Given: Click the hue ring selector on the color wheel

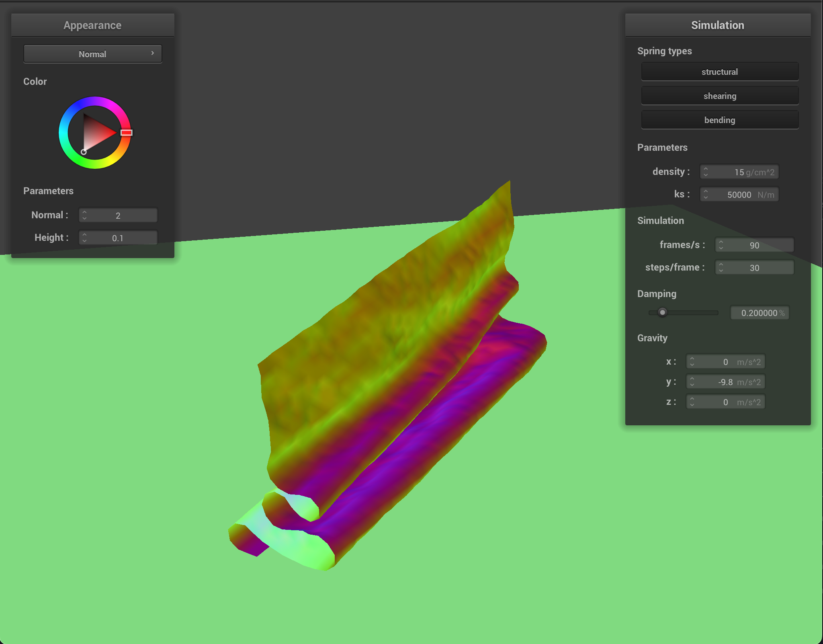Looking at the screenshot, I should click(127, 133).
